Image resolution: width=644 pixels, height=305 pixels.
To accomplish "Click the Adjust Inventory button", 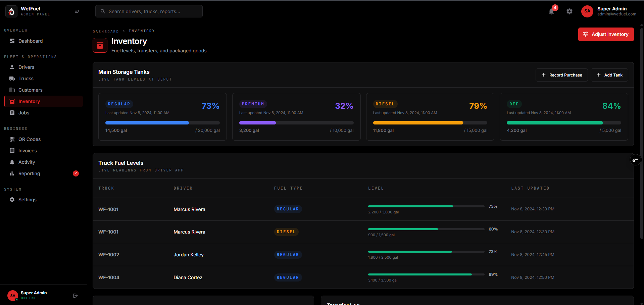I will (x=606, y=34).
